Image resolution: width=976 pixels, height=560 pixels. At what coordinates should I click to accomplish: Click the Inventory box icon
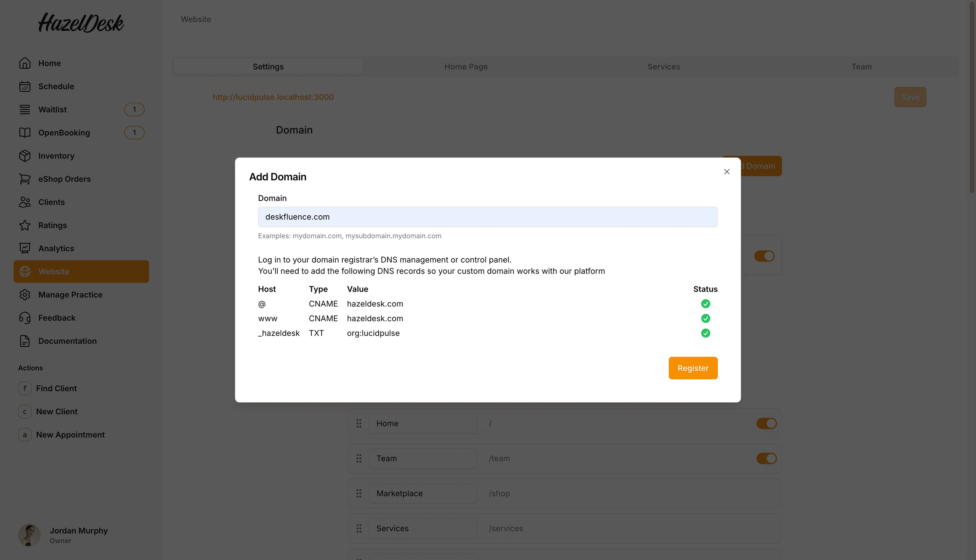coord(25,156)
